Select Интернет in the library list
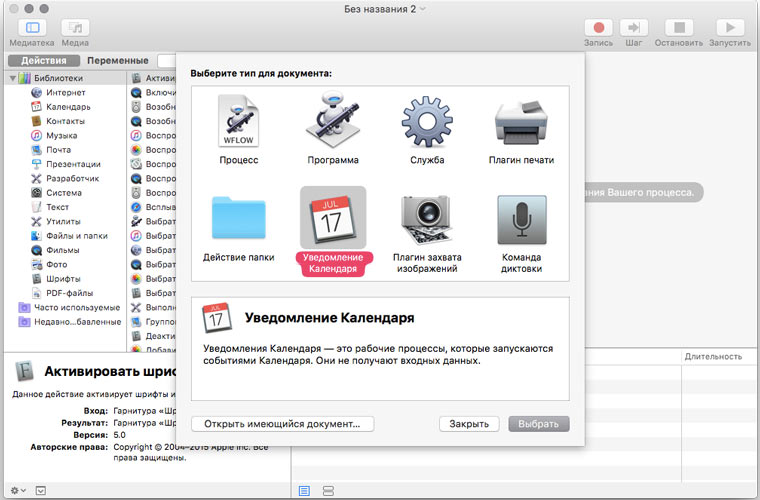Image resolution: width=760 pixels, height=500 pixels. [x=65, y=93]
